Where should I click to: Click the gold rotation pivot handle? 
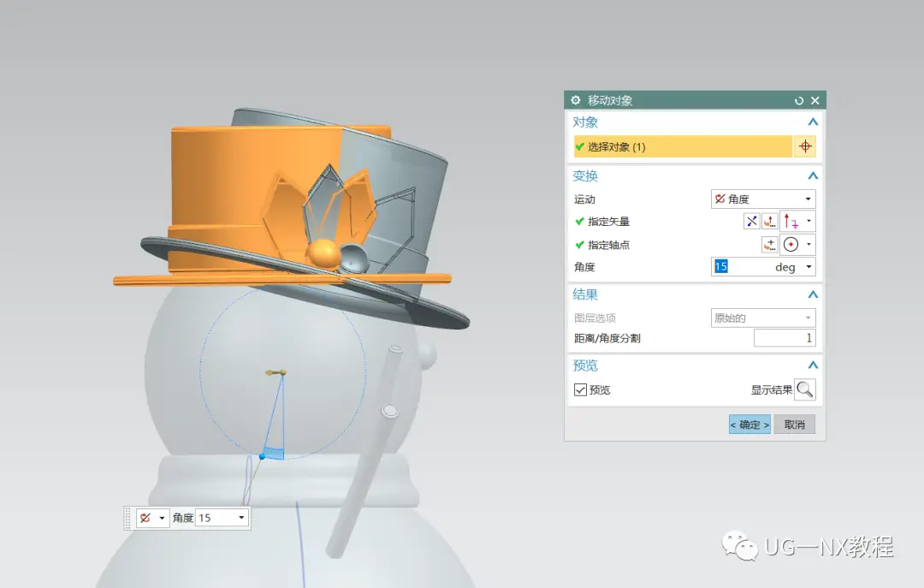[x=283, y=372]
